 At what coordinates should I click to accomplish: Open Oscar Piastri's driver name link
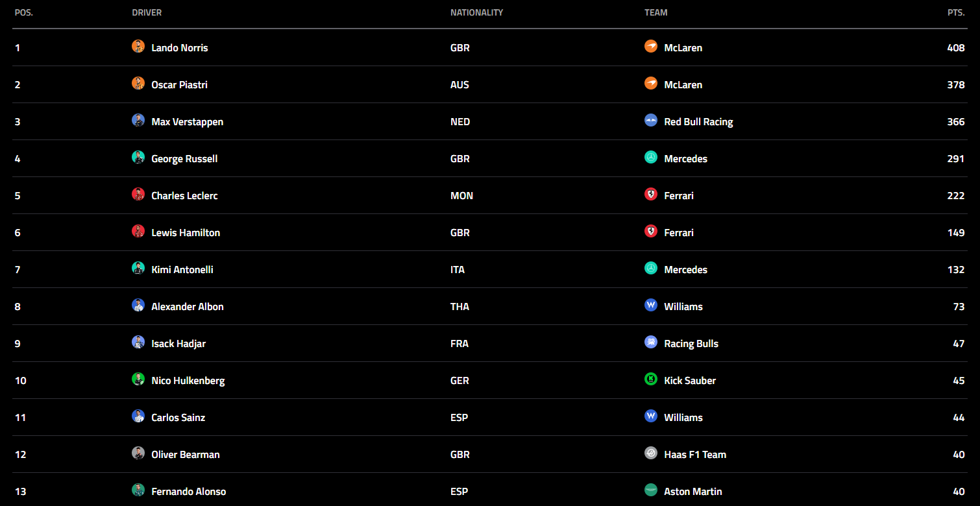(179, 85)
